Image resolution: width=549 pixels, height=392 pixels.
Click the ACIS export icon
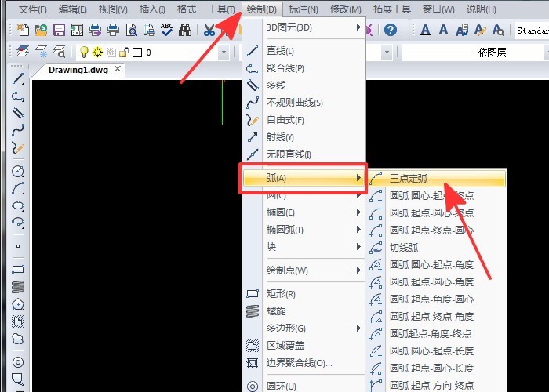77,30
